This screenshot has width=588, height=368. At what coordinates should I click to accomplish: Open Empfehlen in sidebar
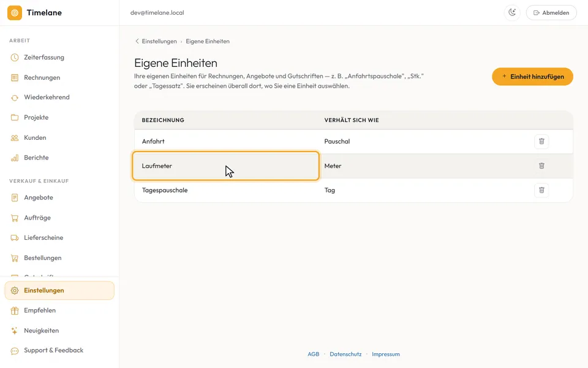coord(59,310)
